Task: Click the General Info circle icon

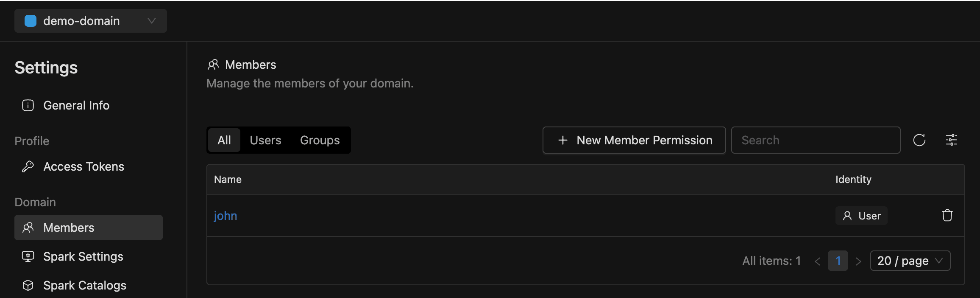Action: 28,105
